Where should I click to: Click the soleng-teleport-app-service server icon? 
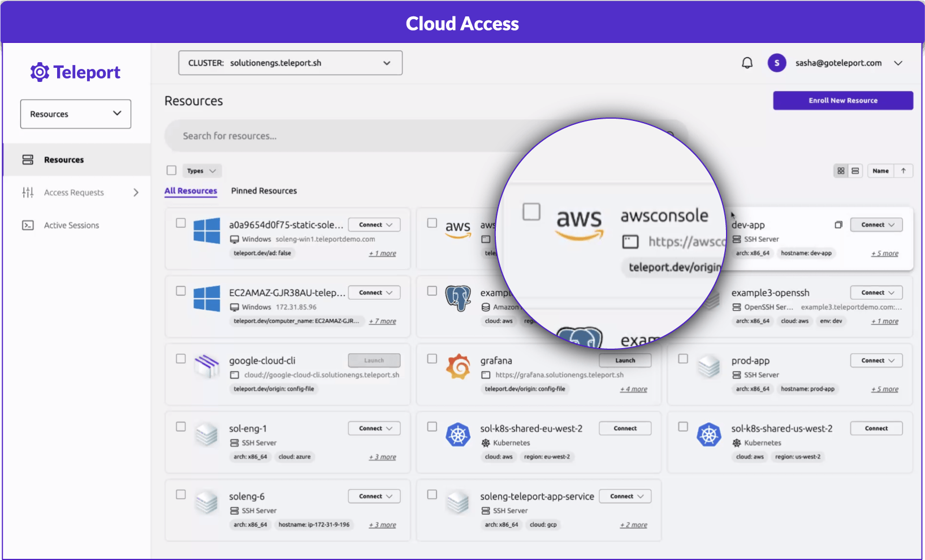click(x=458, y=502)
